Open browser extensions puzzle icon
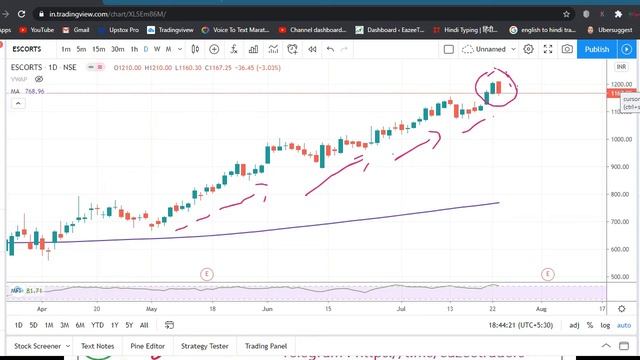Image resolution: width=640 pixels, height=360 pixels. click(x=618, y=14)
